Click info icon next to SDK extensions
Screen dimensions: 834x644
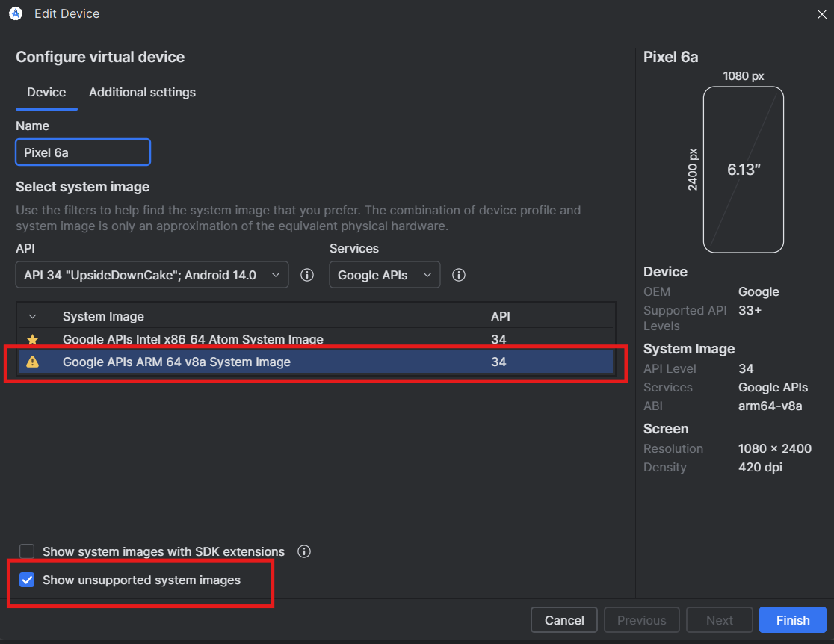point(303,551)
